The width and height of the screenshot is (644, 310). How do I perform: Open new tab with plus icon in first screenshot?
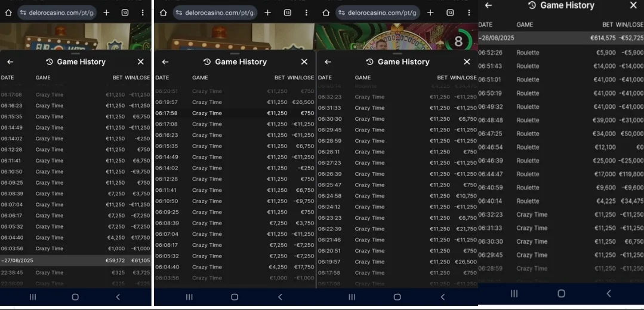pyautogui.click(x=106, y=13)
